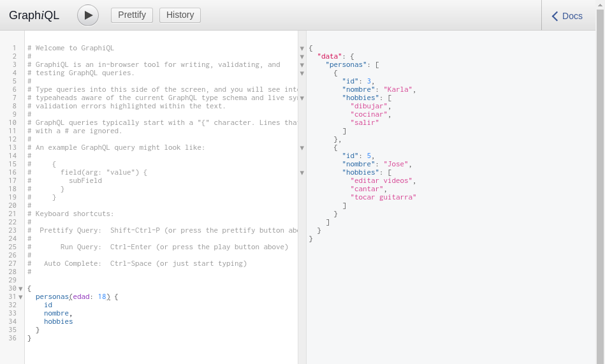Click "Jose" in the result pane
605x364 pixels.
pyautogui.click(x=396, y=164)
